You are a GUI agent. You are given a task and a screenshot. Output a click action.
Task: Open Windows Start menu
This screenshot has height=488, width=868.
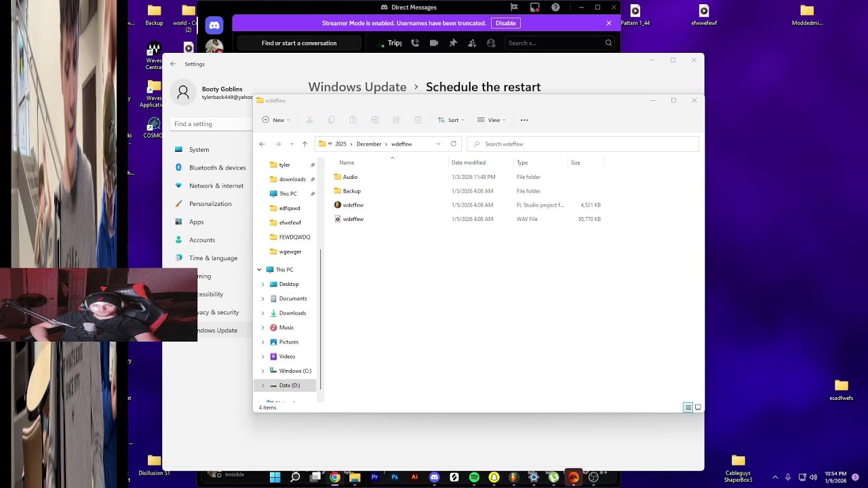(x=275, y=477)
